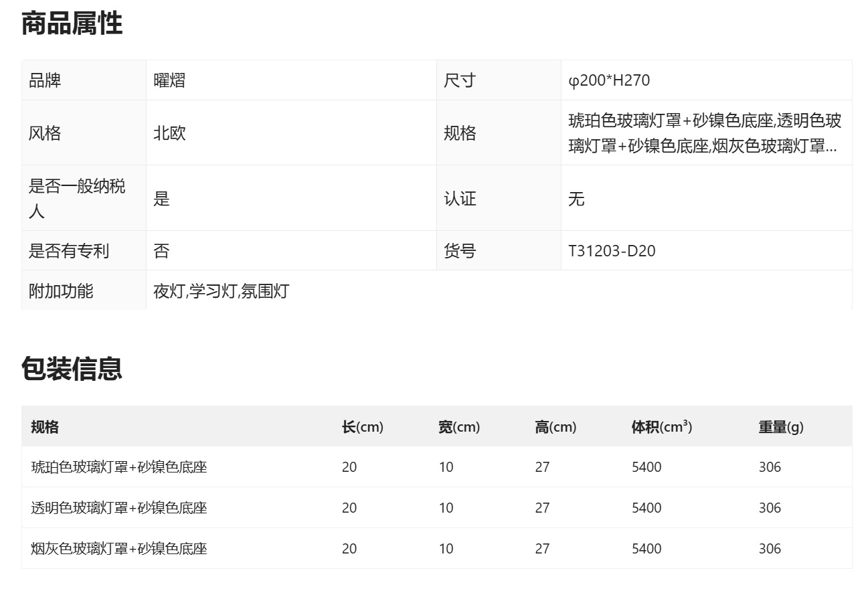The width and height of the screenshot is (868, 601).
Task: Click the 是否一般纳税人 row label
Action: pyautogui.click(x=73, y=197)
